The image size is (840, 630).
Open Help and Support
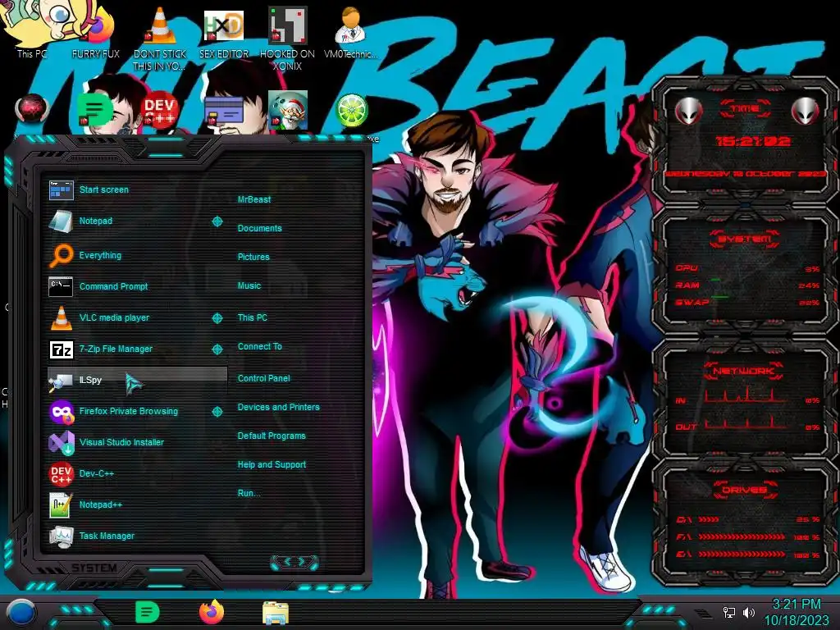[272, 464]
